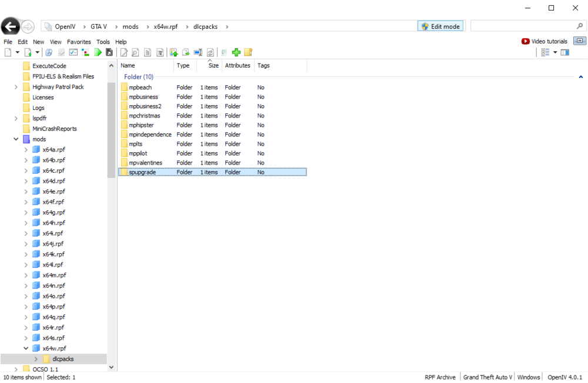588x383 pixels.
Task: Click the import green up-arrow toolbar icon
Action: [x=173, y=52]
